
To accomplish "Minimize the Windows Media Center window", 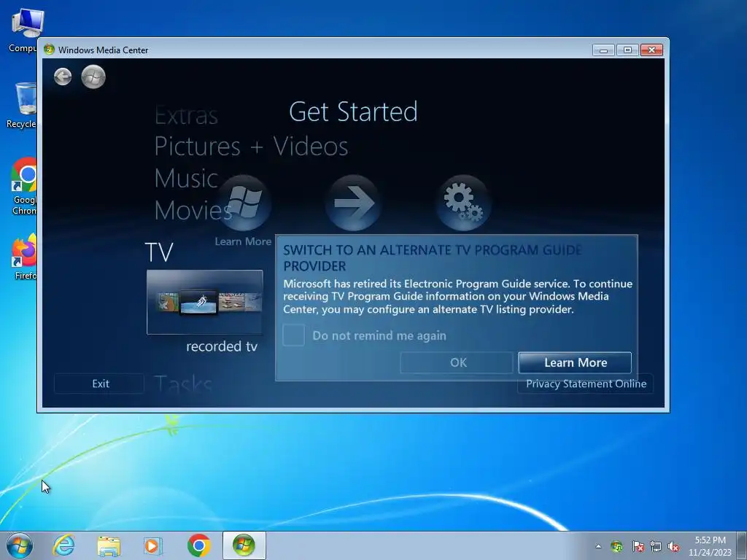I will 603,50.
